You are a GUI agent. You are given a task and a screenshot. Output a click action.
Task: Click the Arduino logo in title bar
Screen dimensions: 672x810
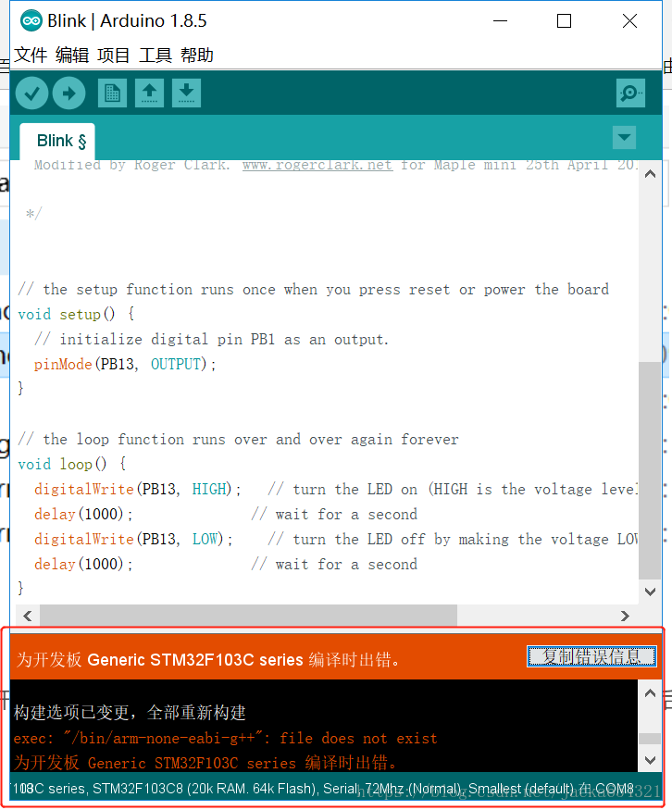click(31, 21)
